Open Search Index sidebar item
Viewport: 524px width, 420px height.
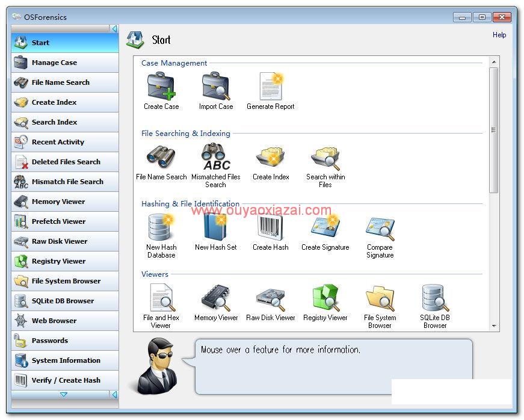coord(65,122)
